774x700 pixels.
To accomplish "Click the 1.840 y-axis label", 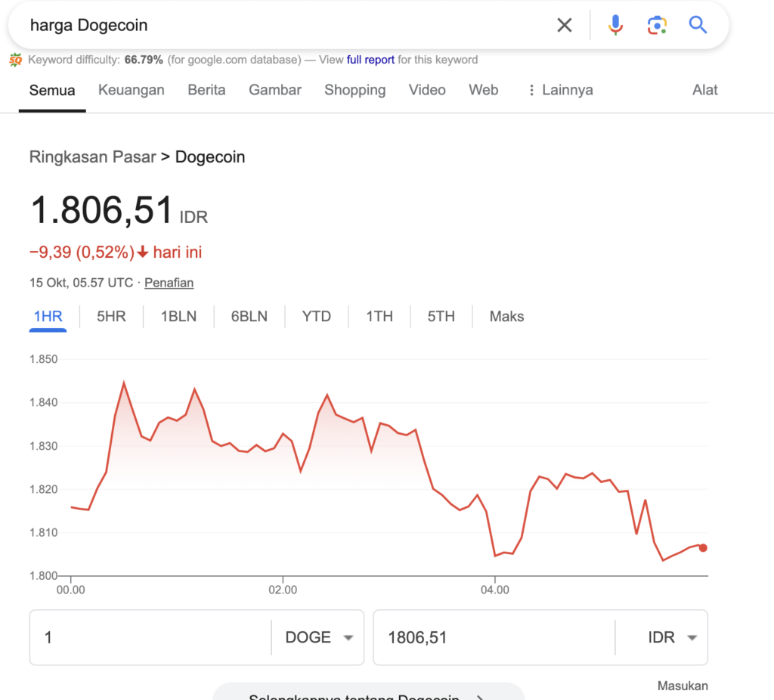I will [x=43, y=402].
